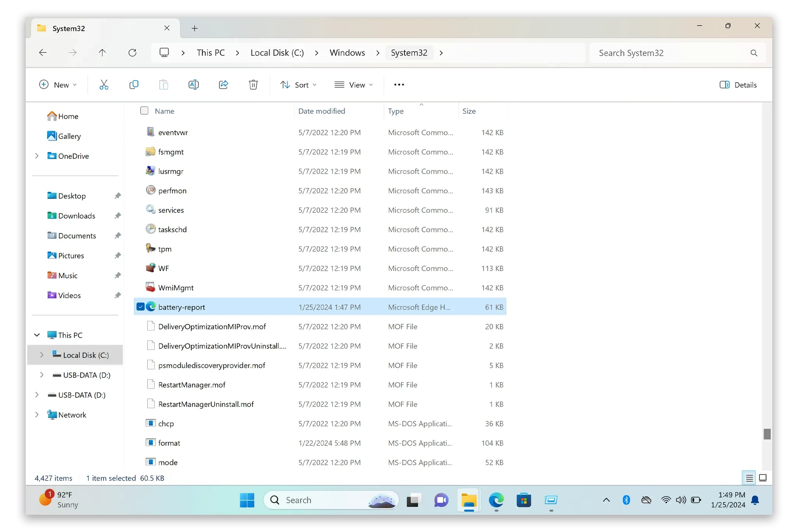Click the Share icon in toolbar
The image size is (798, 532).
click(x=223, y=85)
